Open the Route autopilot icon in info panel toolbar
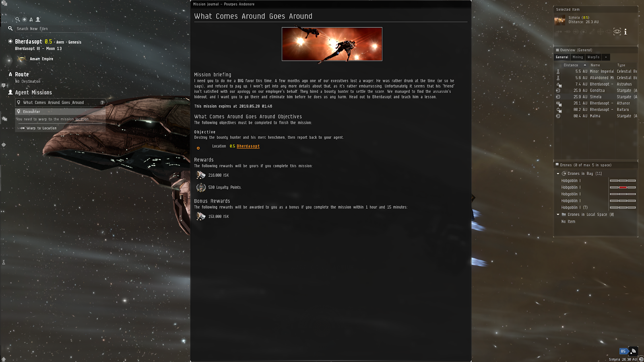Viewport: 644px width, 362px height. (x=31, y=19)
